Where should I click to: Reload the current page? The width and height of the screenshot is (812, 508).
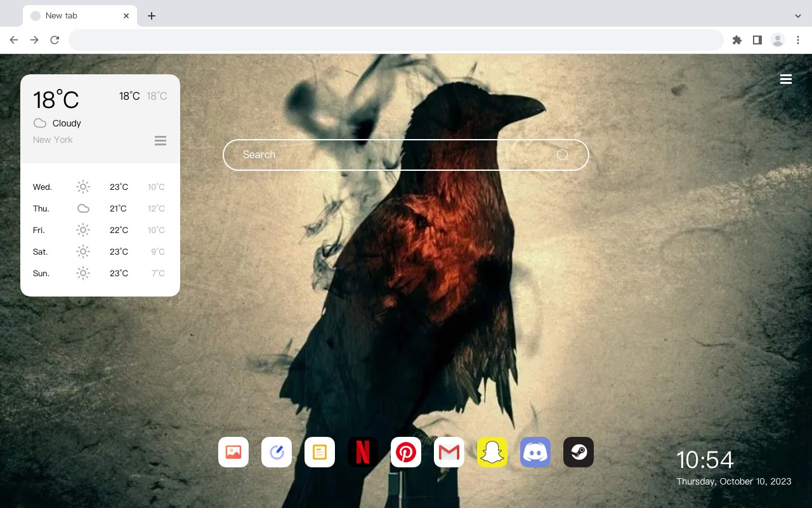[x=55, y=40]
